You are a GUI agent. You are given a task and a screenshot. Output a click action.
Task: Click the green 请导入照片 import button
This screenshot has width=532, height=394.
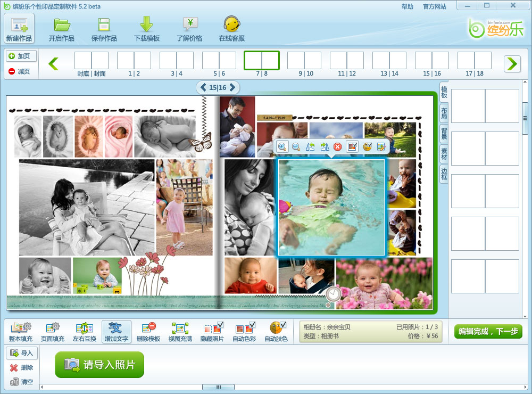(99, 365)
